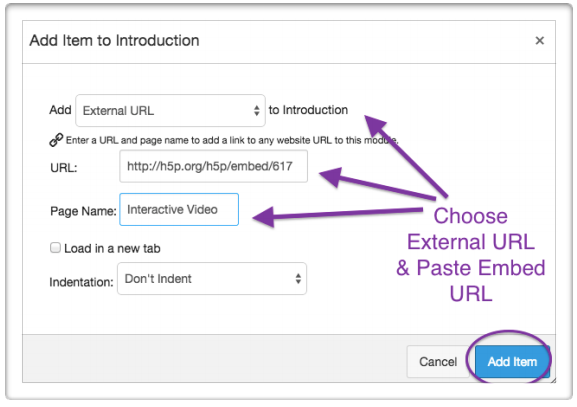Focus the URL field containing h5p.org embed link

click(213, 166)
